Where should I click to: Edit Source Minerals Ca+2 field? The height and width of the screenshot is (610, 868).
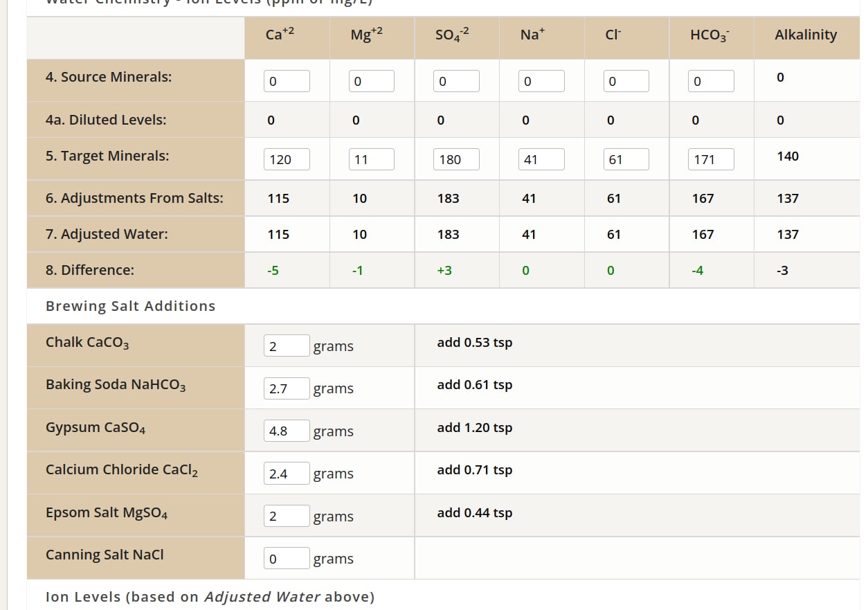287,81
